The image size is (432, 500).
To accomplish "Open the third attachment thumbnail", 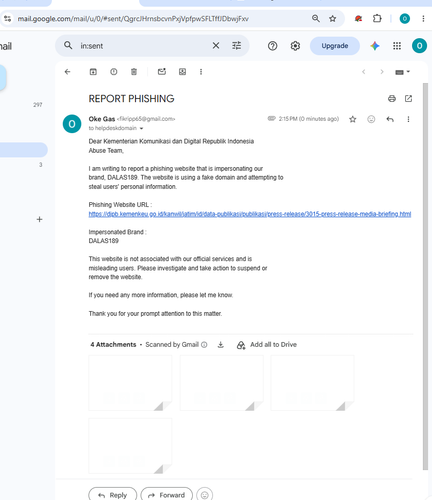I will click(x=312, y=383).
